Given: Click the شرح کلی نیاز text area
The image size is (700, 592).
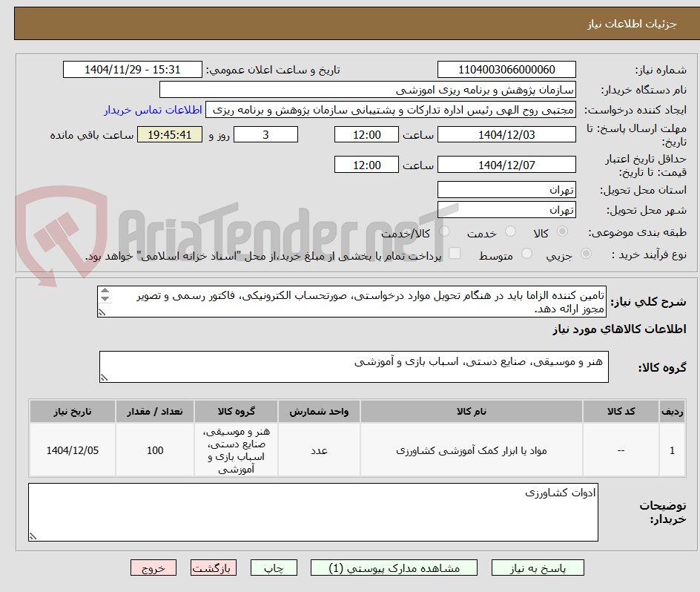Looking at the screenshot, I should click(x=351, y=302).
